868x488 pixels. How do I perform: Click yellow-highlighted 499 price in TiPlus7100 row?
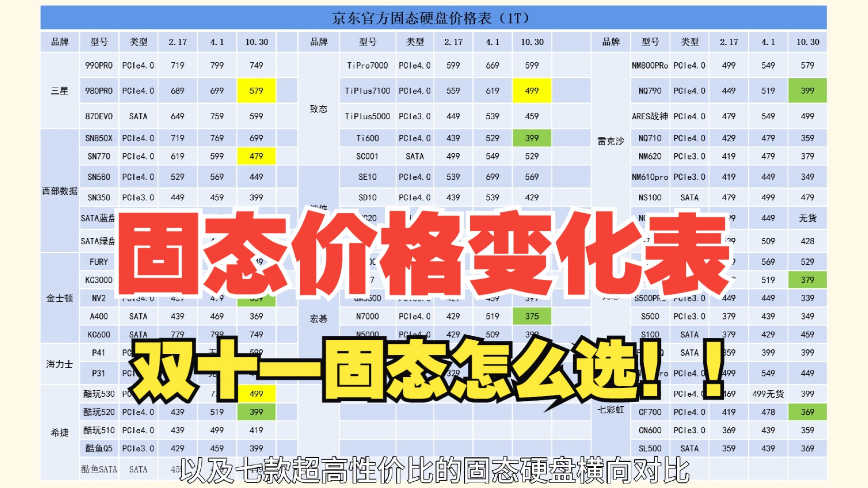pos(532,91)
